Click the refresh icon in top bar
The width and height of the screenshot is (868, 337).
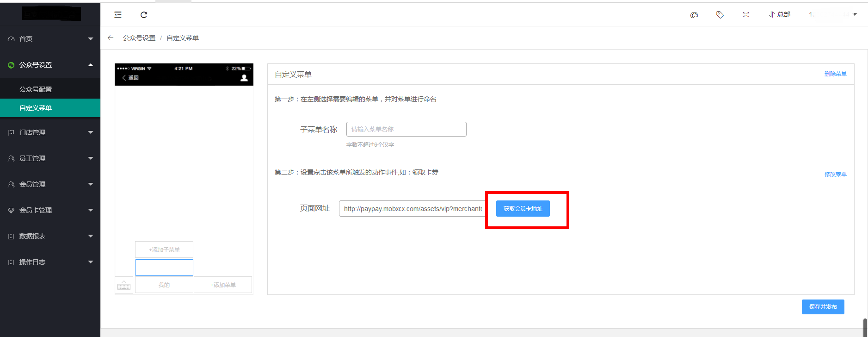(x=144, y=15)
